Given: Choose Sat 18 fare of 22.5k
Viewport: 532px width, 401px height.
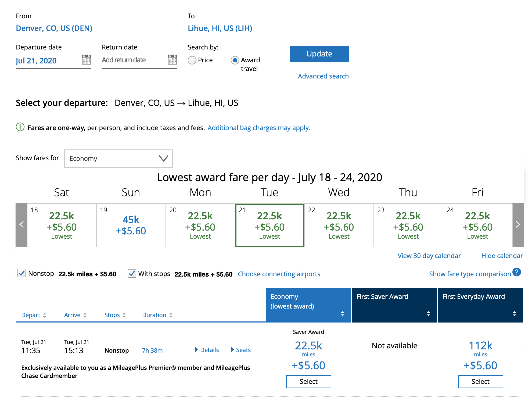Looking at the screenshot, I should 62,225.
